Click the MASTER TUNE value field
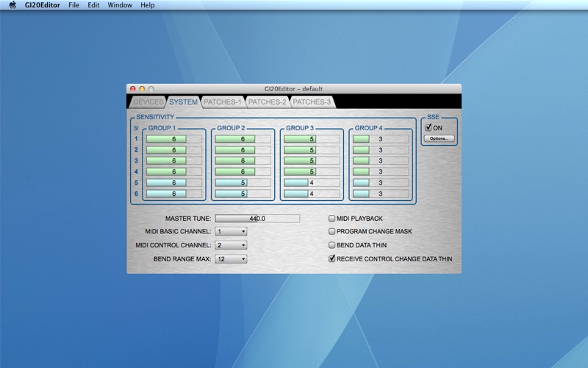The image size is (588, 368). click(257, 218)
